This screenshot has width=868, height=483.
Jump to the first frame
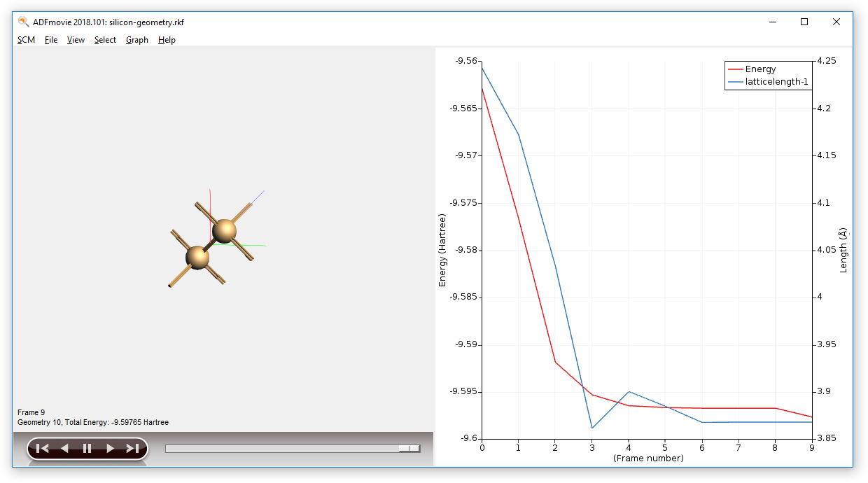point(42,449)
